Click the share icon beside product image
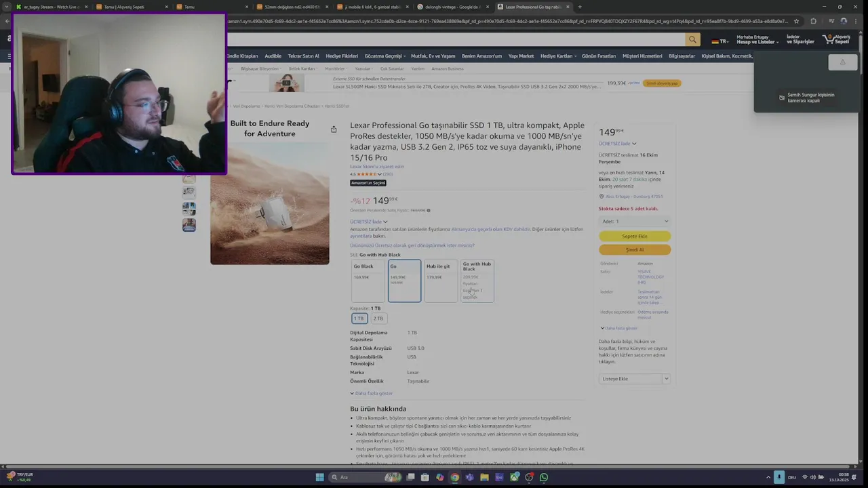868x488 pixels. coord(334,129)
